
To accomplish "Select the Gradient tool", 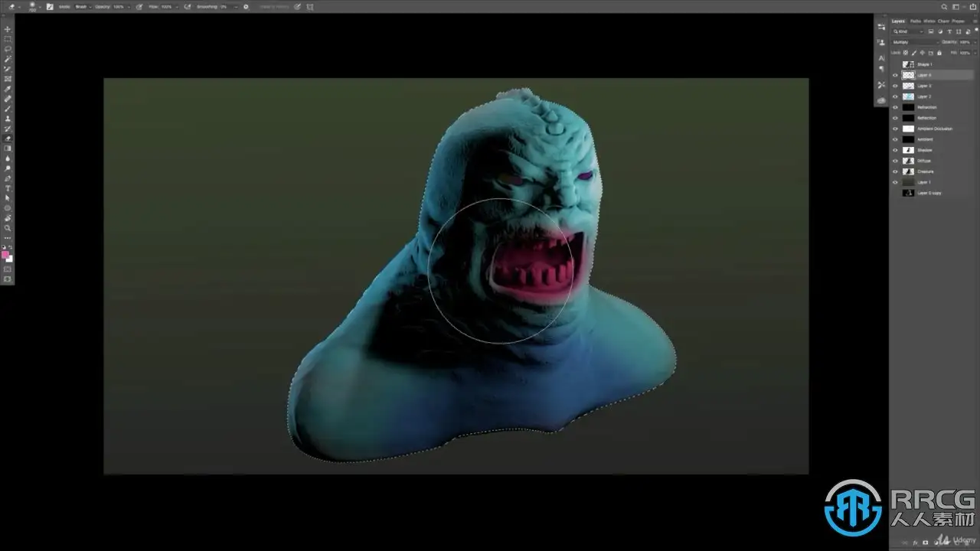I will point(8,148).
